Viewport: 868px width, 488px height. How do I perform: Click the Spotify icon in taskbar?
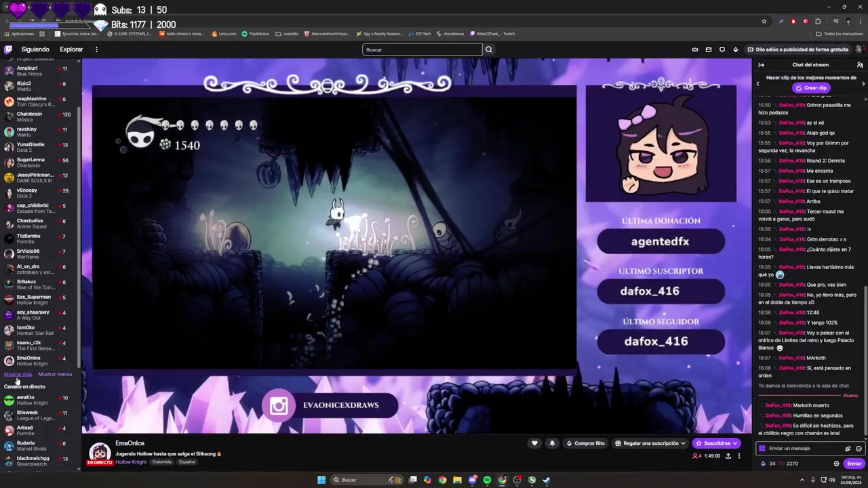pos(487,480)
